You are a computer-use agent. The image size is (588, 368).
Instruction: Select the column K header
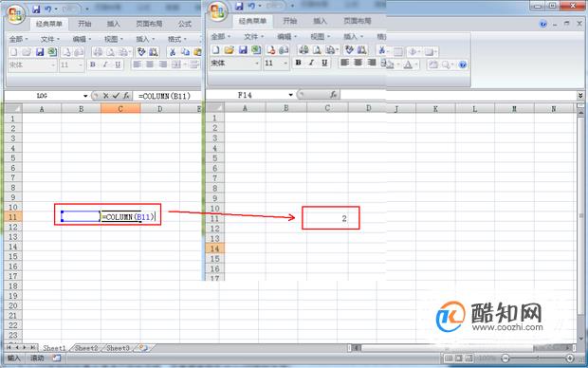coord(435,109)
